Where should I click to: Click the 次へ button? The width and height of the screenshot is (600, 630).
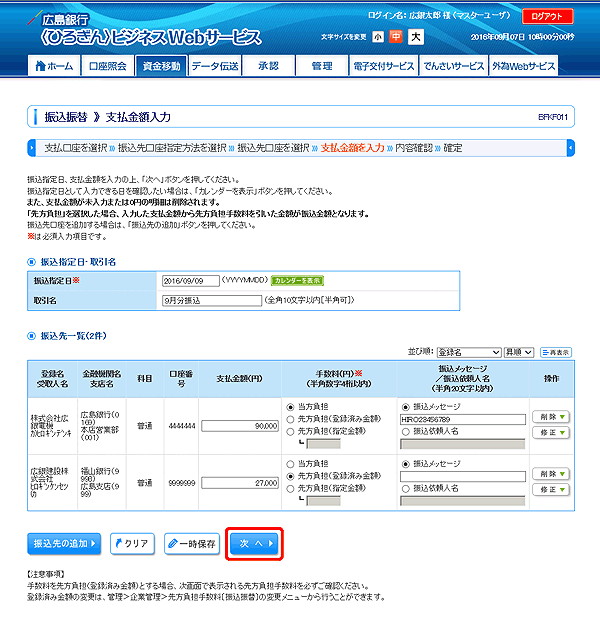[x=254, y=544]
